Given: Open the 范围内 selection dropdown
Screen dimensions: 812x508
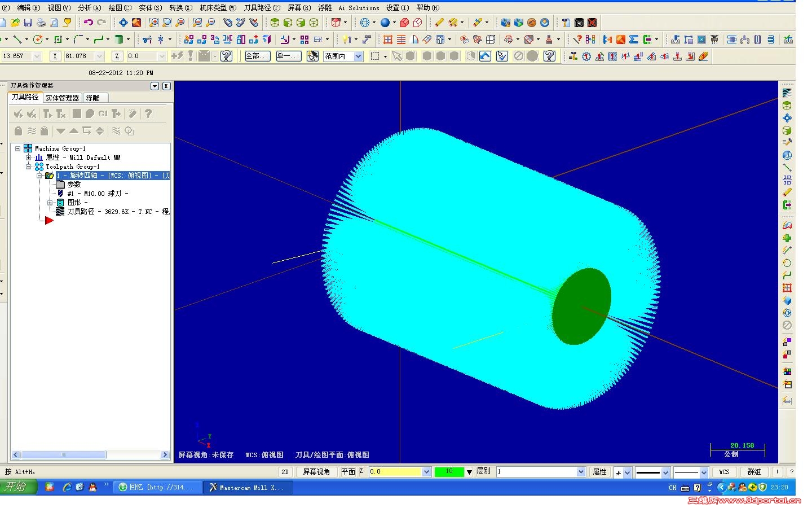Looking at the screenshot, I should pos(358,56).
